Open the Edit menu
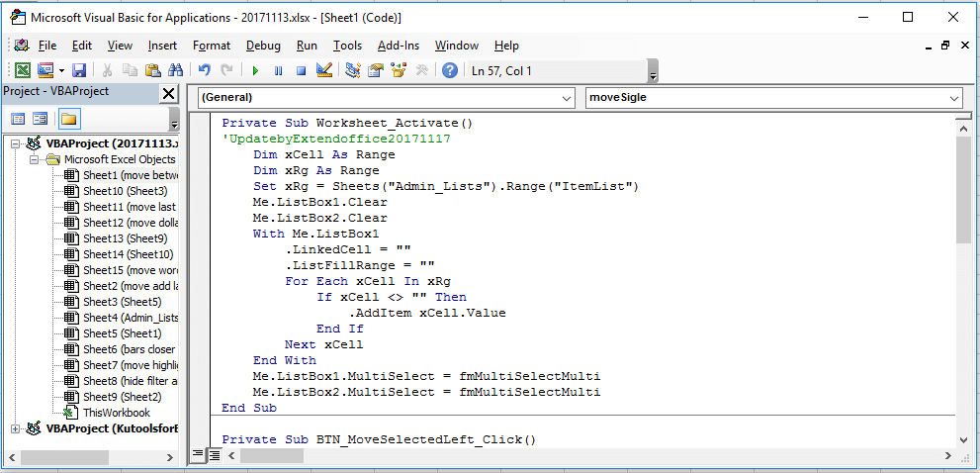Viewport: 980px width, 473px height. 82,46
